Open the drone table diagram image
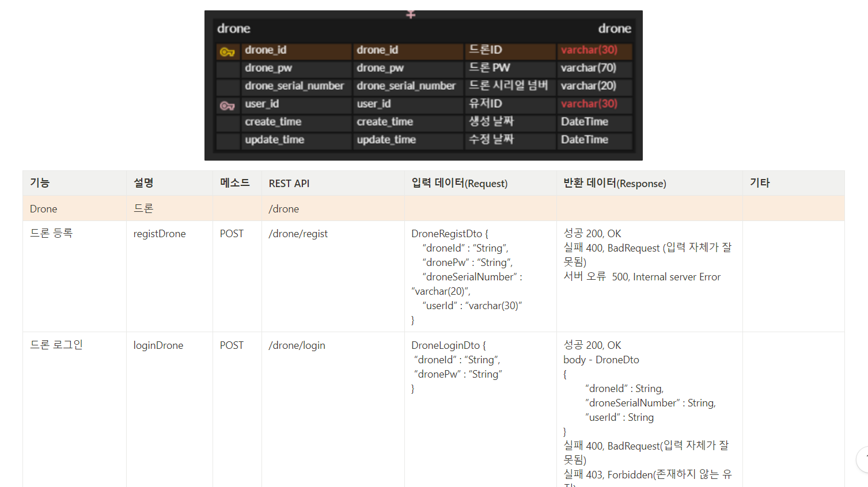Viewport: 868px width, 487px height. [x=423, y=85]
